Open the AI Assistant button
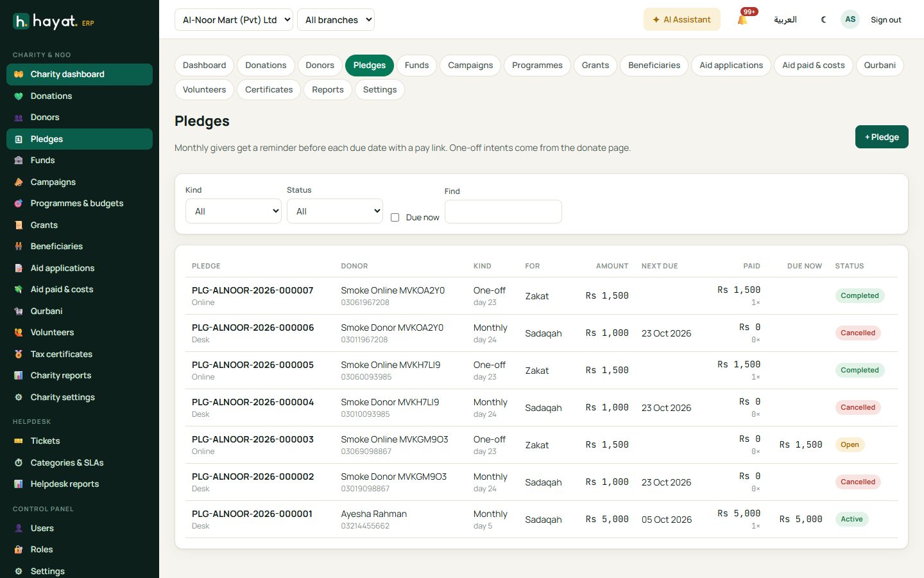The height and width of the screenshot is (578, 924). click(681, 20)
